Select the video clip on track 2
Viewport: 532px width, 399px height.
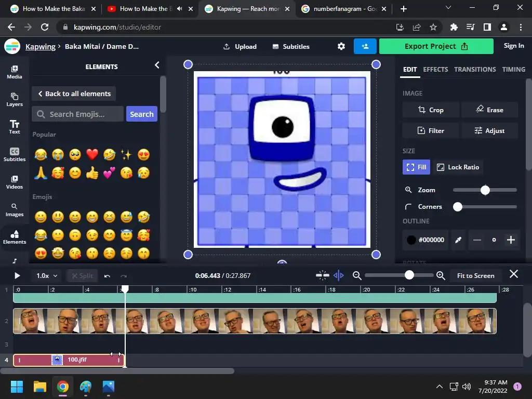click(x=255, y=321)
